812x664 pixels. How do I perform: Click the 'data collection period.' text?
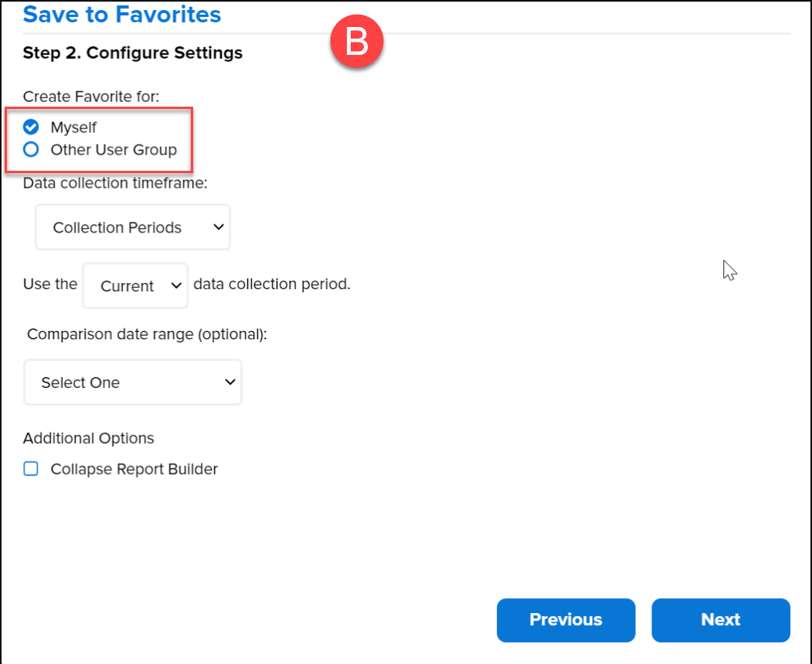(x=272, y=284)
